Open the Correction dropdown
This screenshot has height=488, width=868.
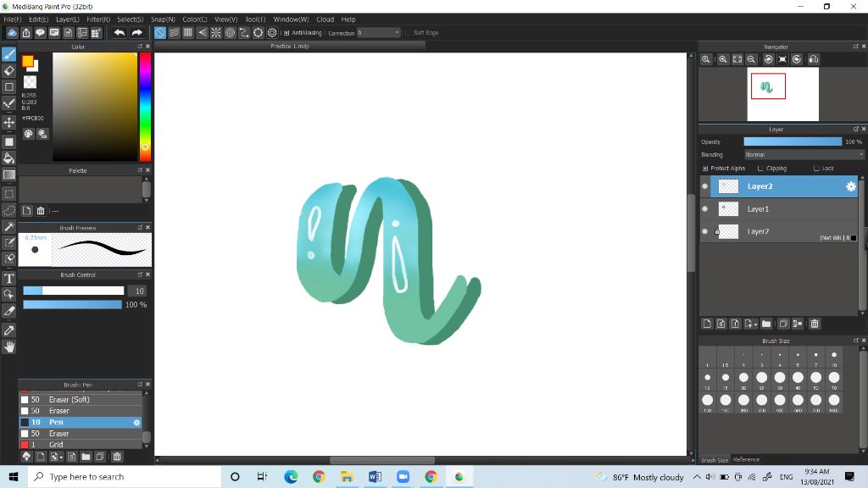[379, 33]
